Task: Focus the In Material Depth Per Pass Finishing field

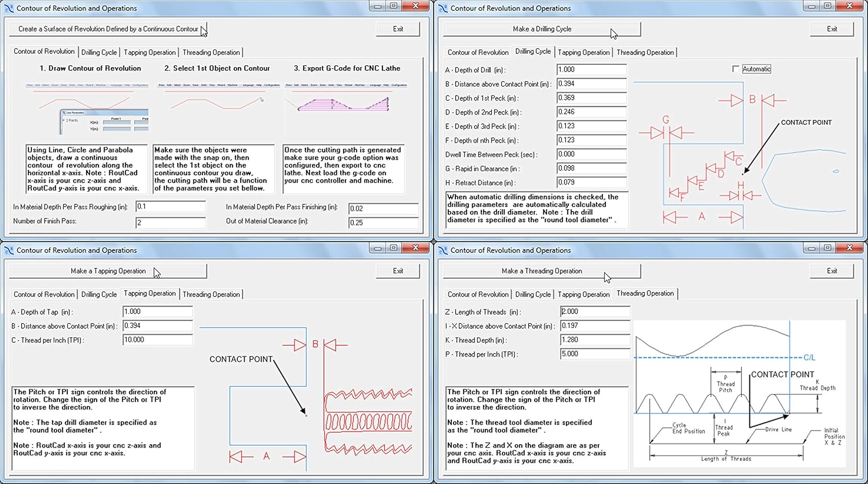Action: 384,209
